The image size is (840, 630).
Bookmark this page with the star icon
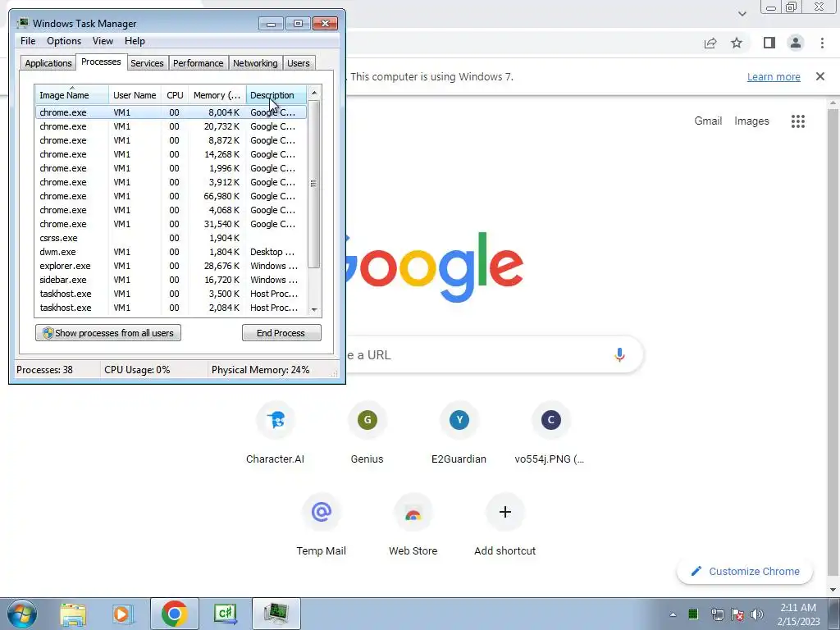737,43
